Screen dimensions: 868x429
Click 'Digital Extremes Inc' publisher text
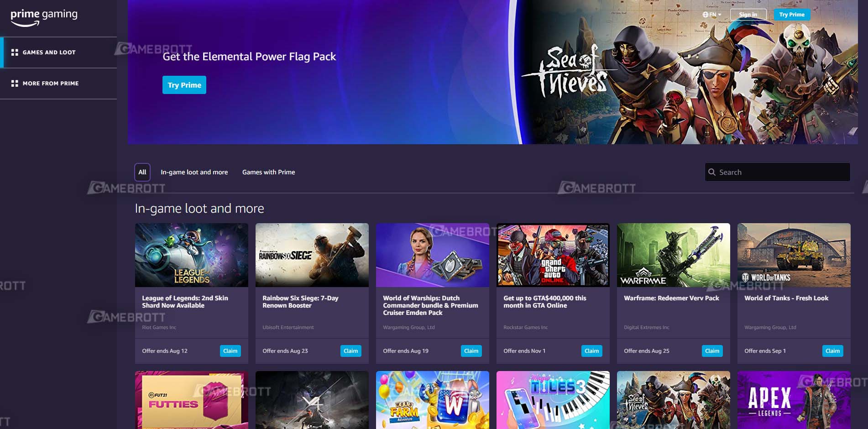click(646, 327)
